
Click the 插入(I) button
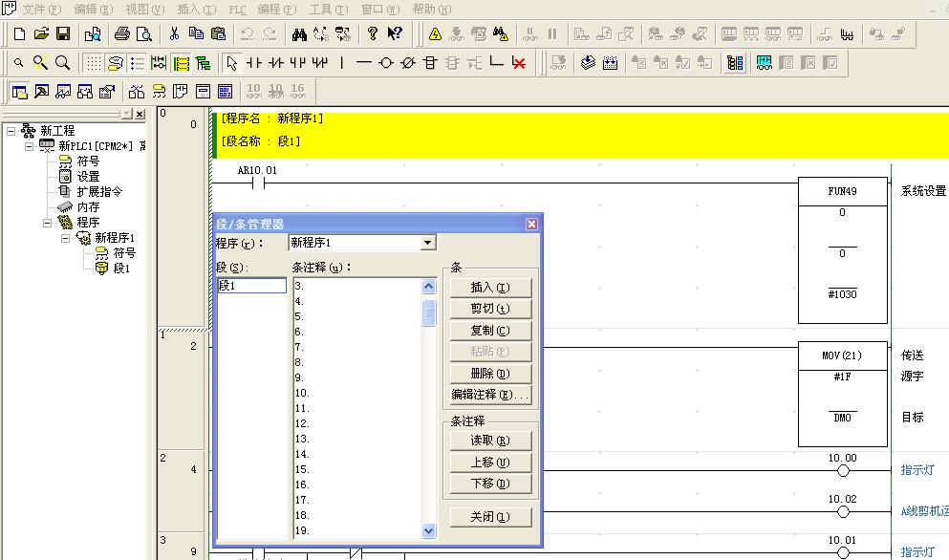[490, 288]
